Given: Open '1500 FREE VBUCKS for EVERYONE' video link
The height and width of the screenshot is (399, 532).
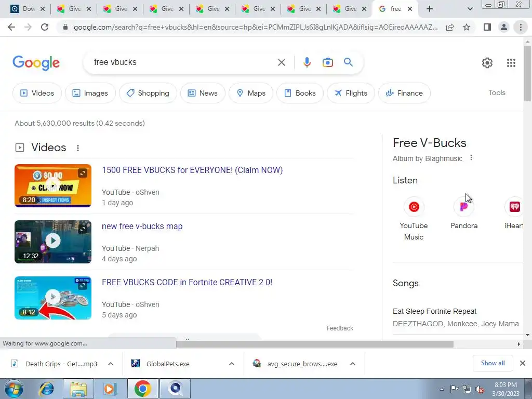Looking at the screenshot, I should tap(192, 170).
